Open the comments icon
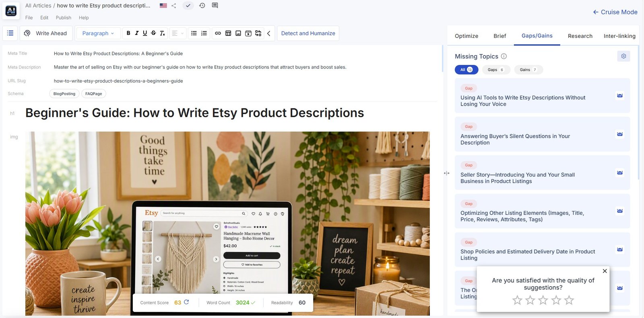The width and height of the screenshot is (644, 318). pos(215,6)
